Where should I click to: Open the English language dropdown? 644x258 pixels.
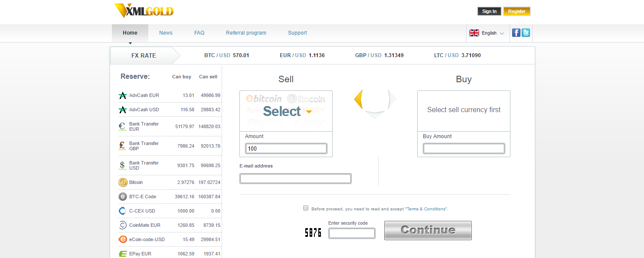click(x=487, y=33)
